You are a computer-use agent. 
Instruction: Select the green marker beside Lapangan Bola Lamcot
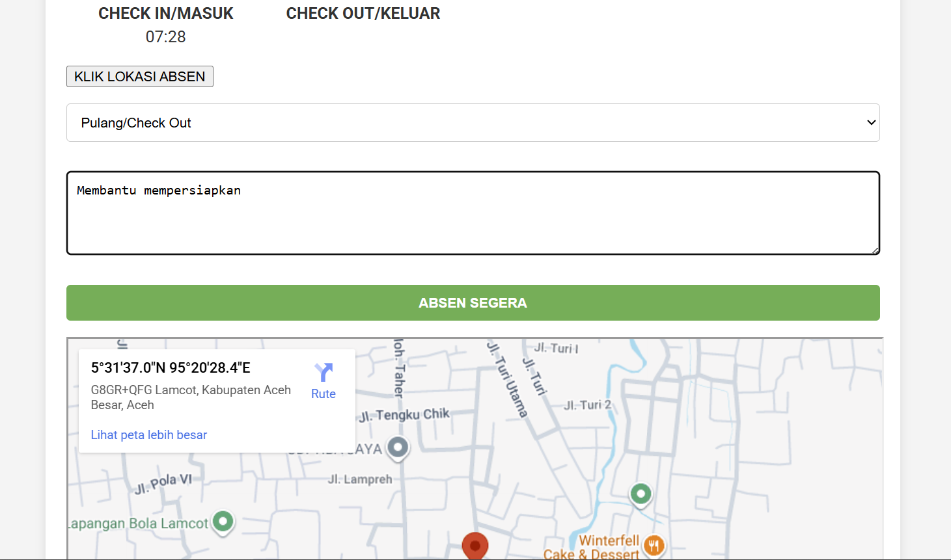point(223,521)
